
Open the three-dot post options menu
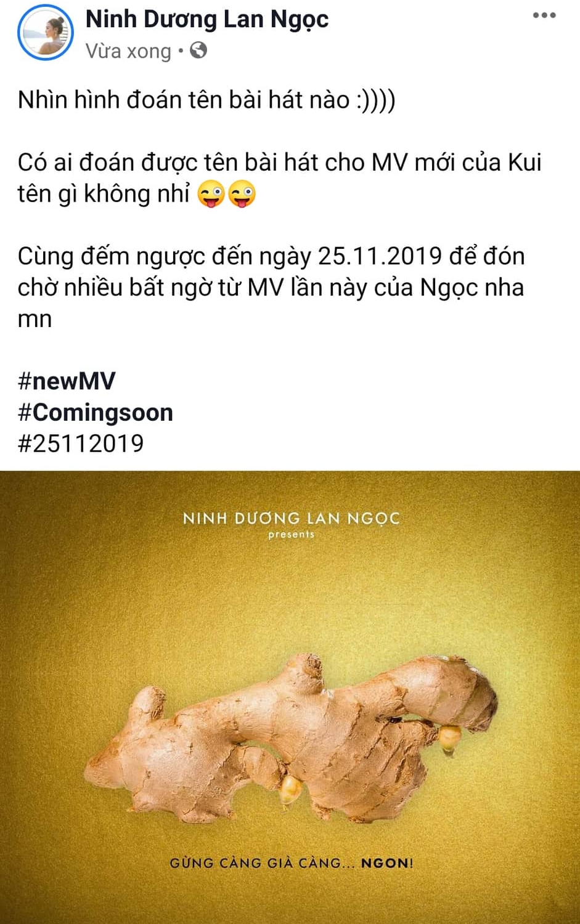coord(544,16)
